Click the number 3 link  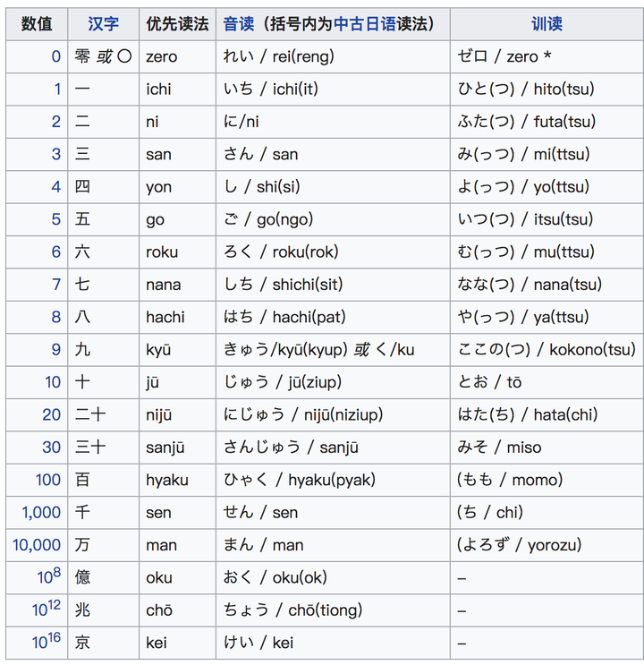pos(56,154)
